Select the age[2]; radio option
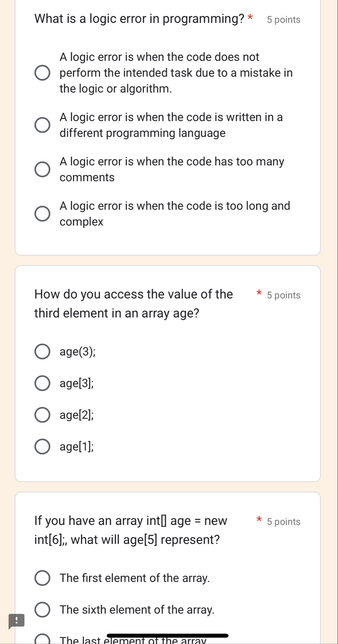The image size is (338, 644). [42, 415]
